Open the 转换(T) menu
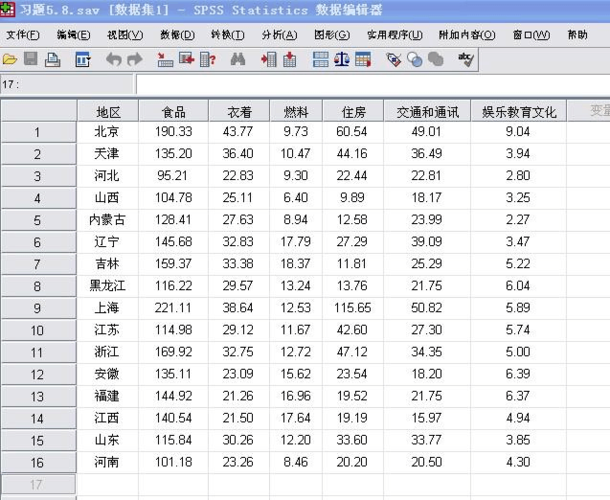Screen dimensions: 610x500 click(228, 35)
